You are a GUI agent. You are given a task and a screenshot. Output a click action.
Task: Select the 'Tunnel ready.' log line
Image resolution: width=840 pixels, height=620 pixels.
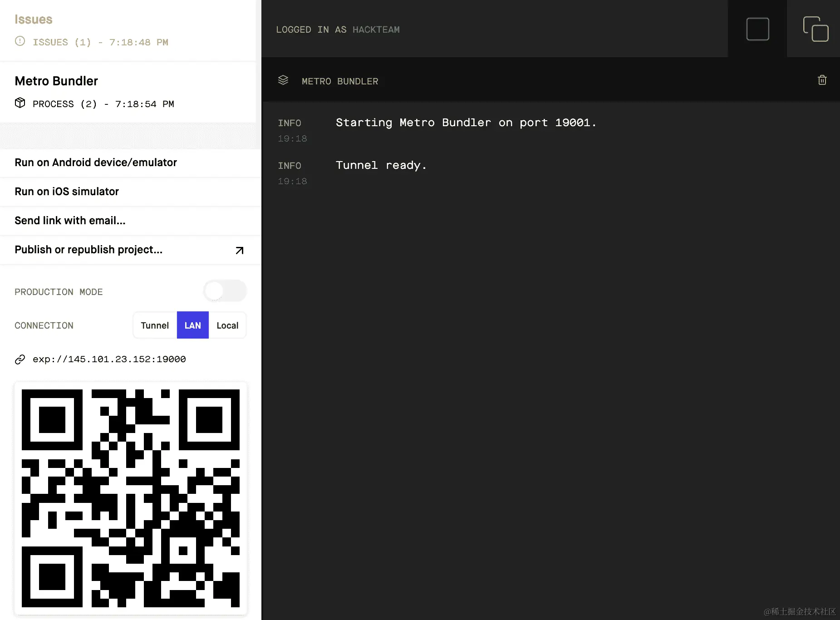coord(381,165)
